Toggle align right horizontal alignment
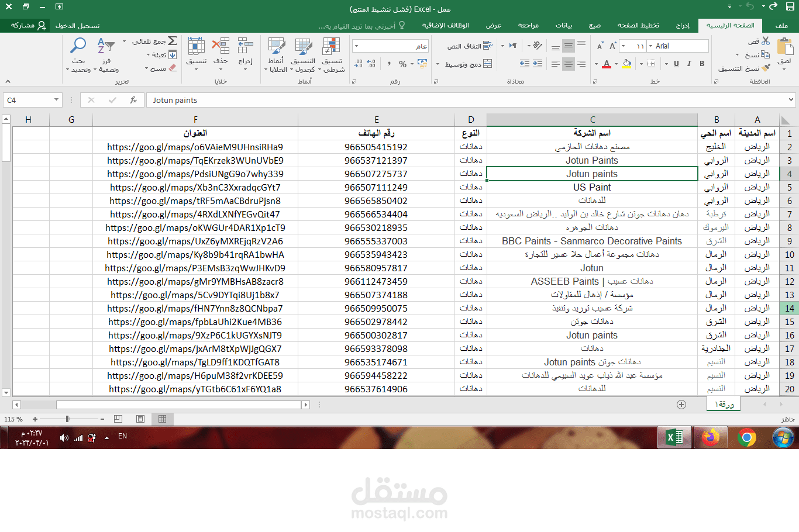The height and width of the screenshot is (532, 799). tap(581, 64)
